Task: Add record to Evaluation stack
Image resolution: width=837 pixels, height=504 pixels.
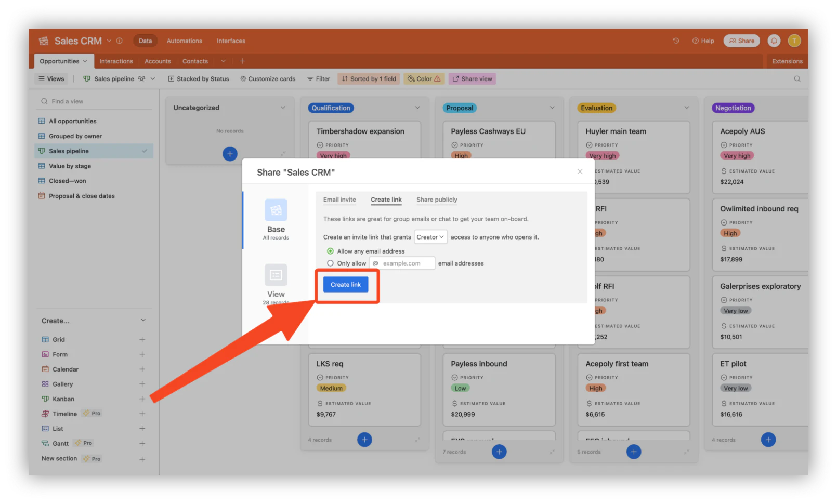Action: coord(634,452)
